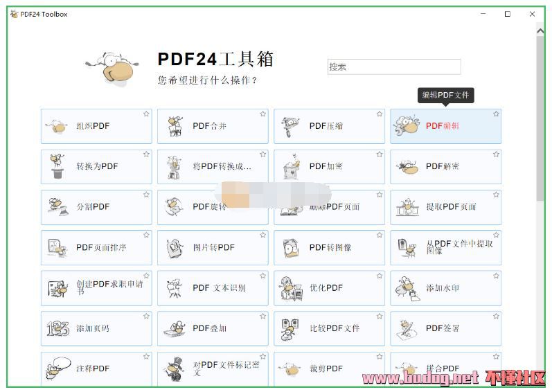Click the PDF旋转 icon

coord(174,206)
